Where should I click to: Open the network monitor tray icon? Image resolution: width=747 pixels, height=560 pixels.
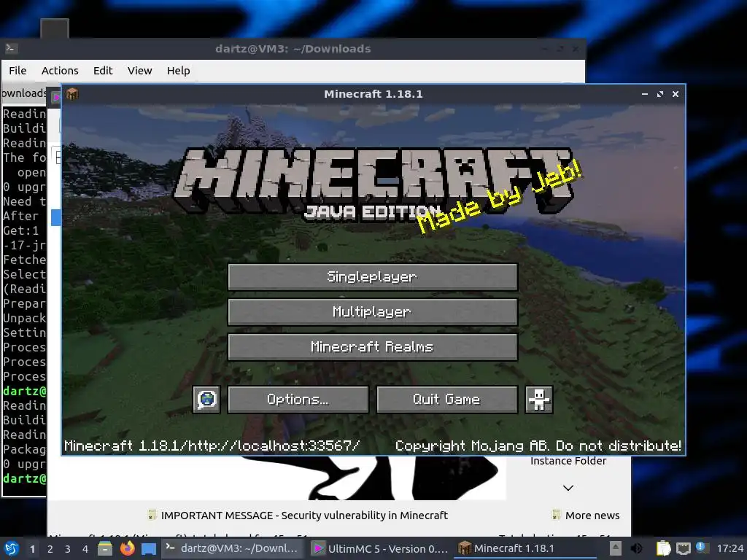click(683, 548)
